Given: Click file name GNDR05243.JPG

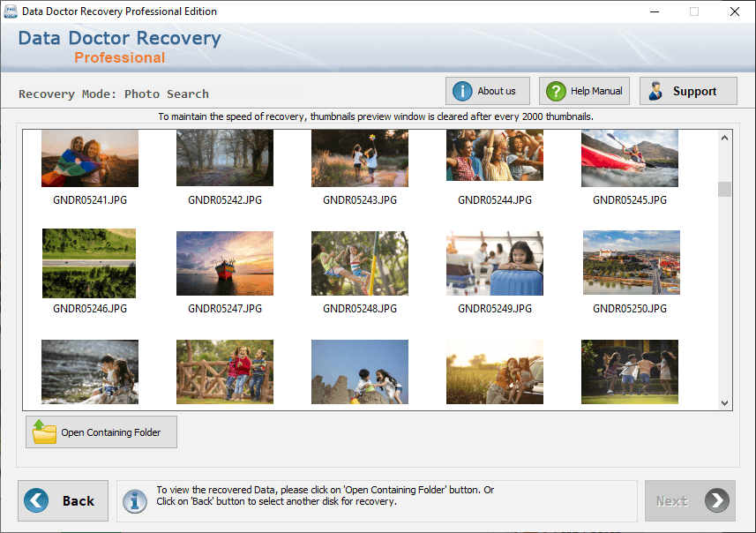Looking at the screenshot, I should point(360,200).
